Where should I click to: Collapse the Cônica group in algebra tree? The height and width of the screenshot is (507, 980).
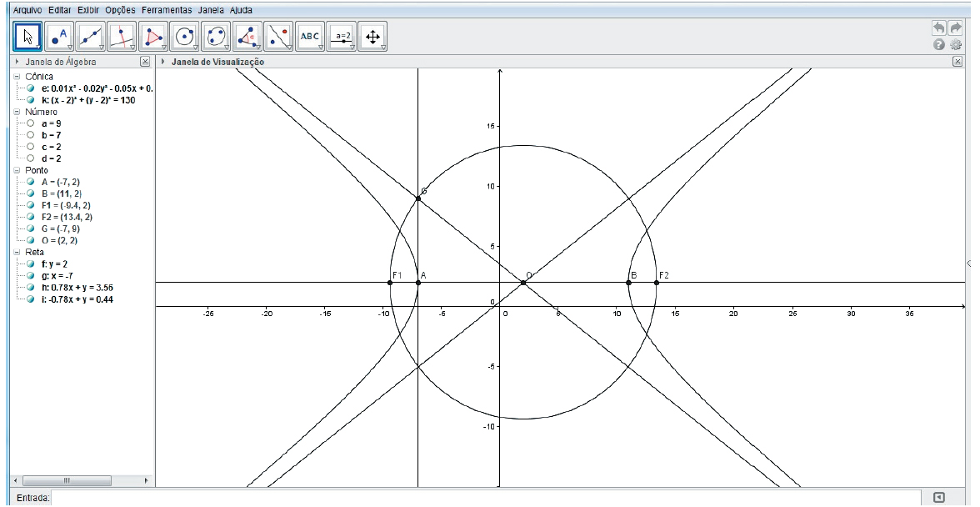coord(17,77)
